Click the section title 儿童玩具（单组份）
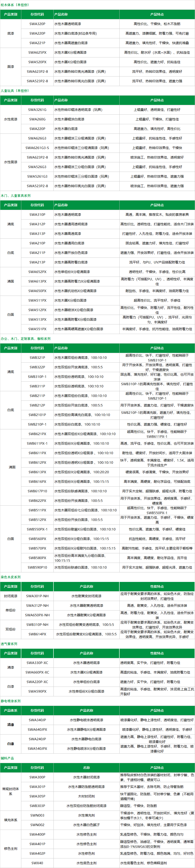This screenshot has height=868, width=195. tap(15, 91)
